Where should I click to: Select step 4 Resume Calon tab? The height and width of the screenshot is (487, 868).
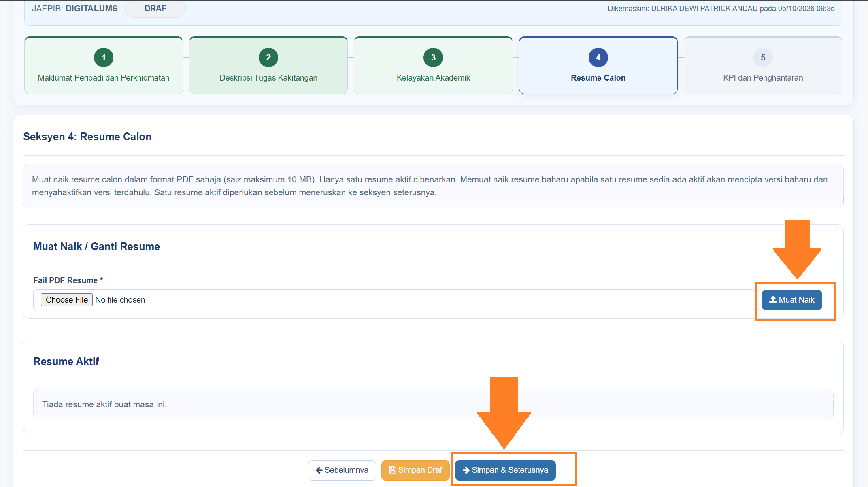coord(598,65)
